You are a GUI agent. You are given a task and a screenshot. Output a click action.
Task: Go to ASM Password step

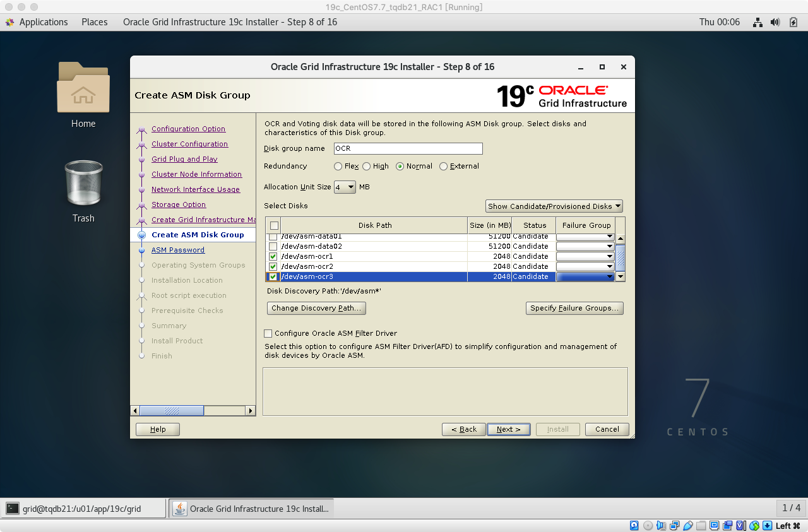click(178, 250)
